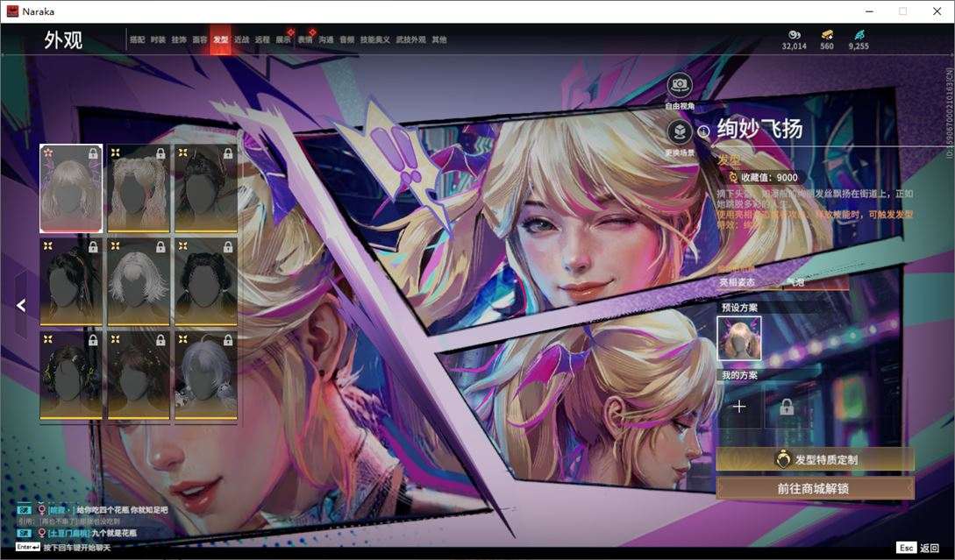Image resolution: width=955 pixels, height=560 pixels.
Task: Click the 更换场景 change scene icon
Action: coord(679,131)
